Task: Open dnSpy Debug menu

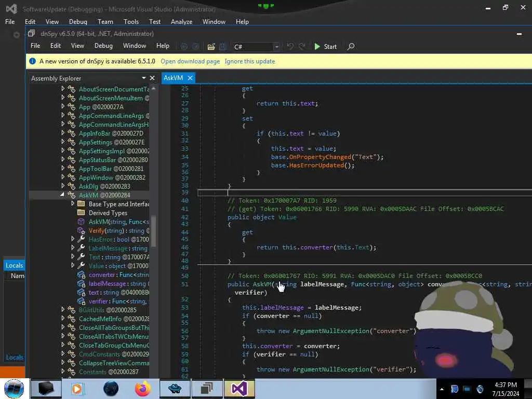Action: 103,46
